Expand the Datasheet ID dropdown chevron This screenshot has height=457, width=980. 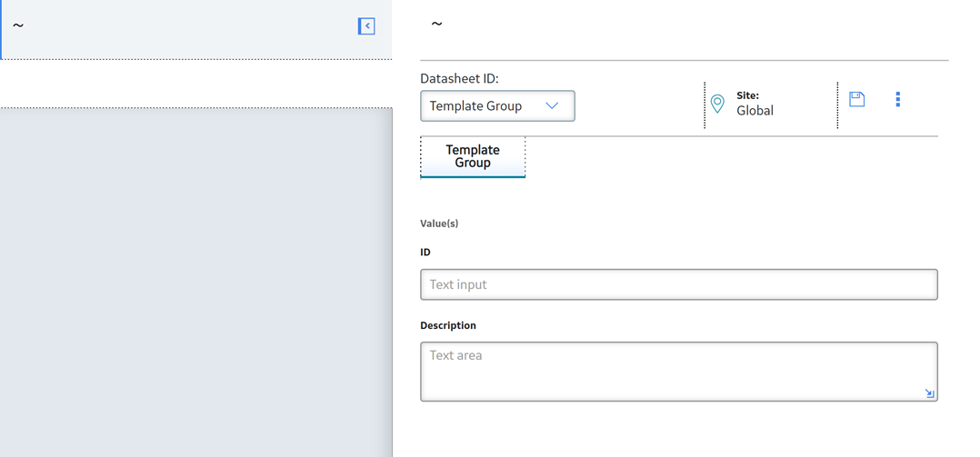click(551, 105)
